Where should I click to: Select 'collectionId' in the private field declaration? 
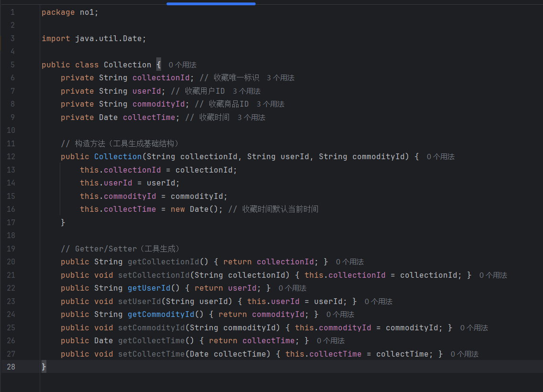pyautogui.click(x=161, y=78)
